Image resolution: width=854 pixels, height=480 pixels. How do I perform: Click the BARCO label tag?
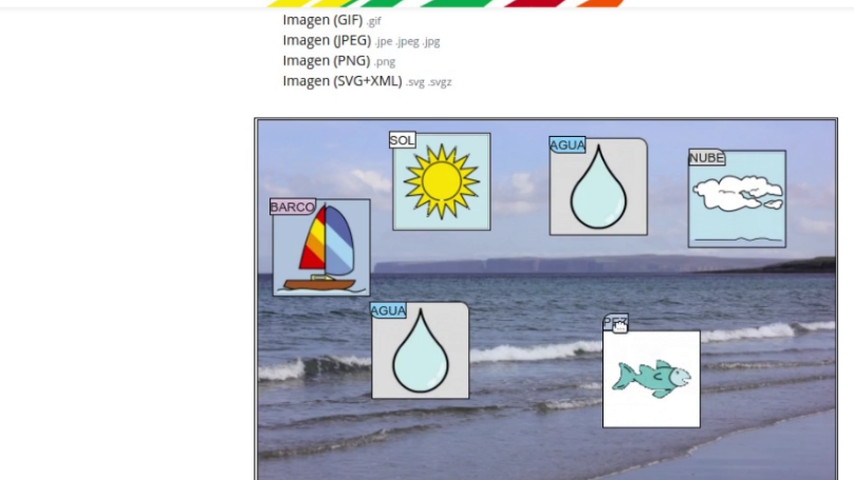click(292, 206)
